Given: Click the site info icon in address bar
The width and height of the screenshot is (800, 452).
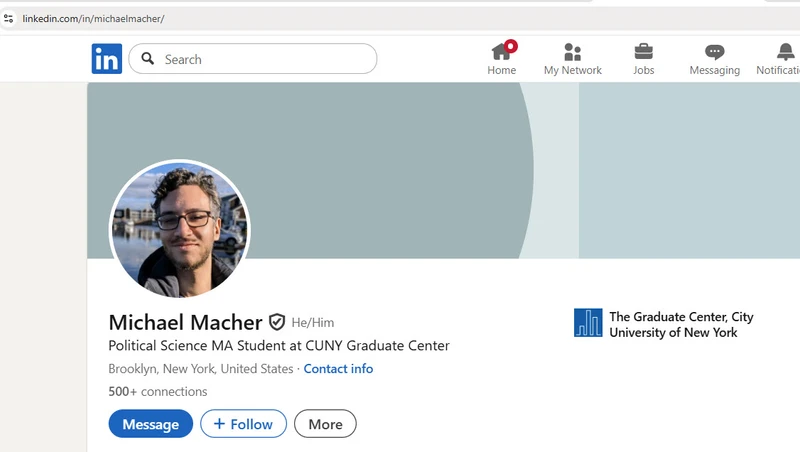Looking at the screenshot, I should tap(9, 18).
